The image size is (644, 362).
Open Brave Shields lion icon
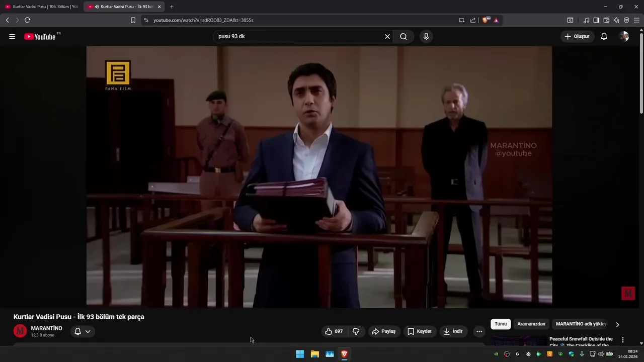coord(486,20)
